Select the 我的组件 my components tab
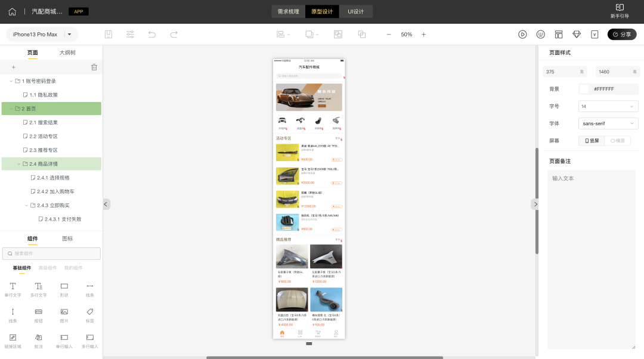 point(73,268)
